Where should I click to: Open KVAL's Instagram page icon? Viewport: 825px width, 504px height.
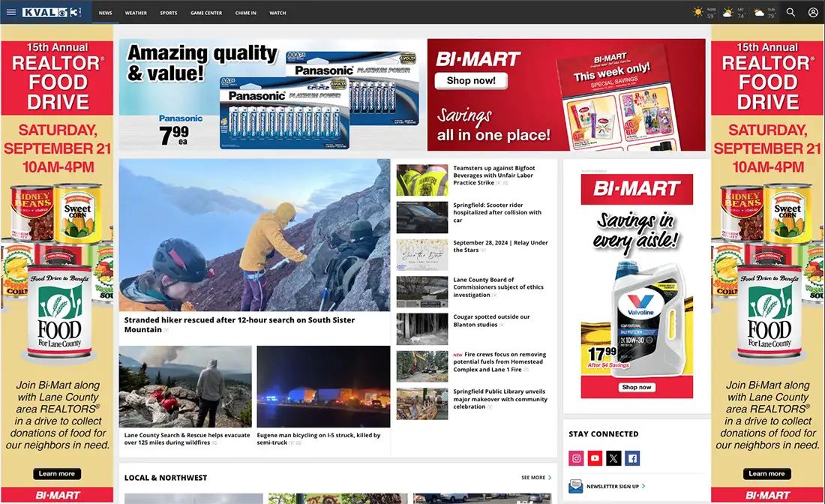576,458
